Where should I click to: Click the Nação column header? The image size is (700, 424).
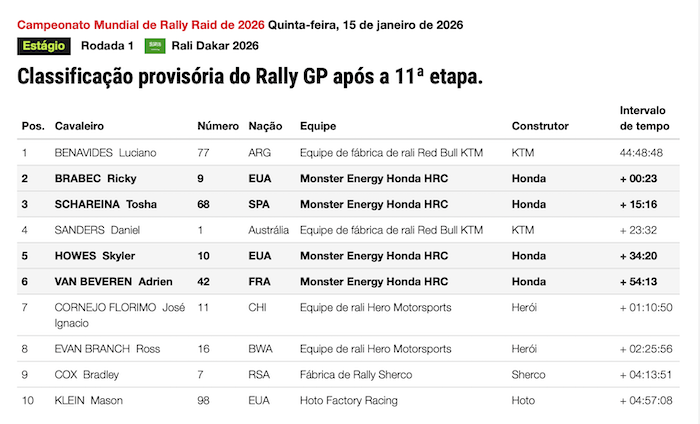point(265,126)
